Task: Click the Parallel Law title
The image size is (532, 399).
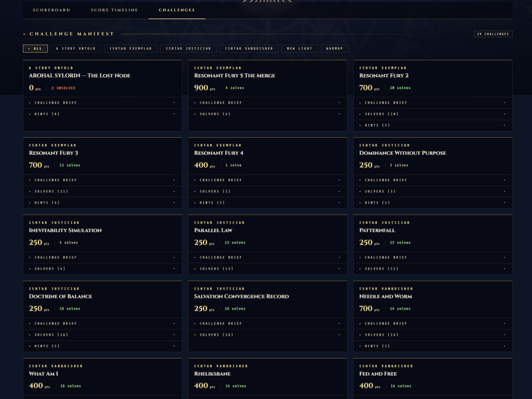Action: click(213, 230)
